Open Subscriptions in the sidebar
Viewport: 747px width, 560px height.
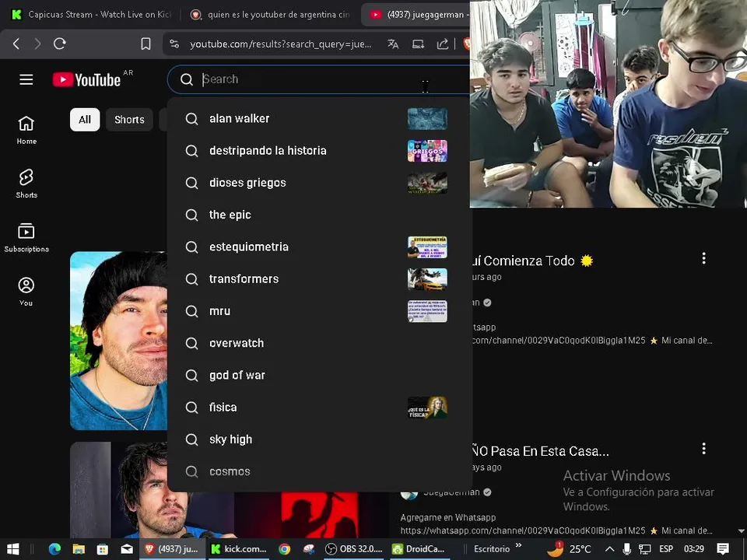point(26,238)
